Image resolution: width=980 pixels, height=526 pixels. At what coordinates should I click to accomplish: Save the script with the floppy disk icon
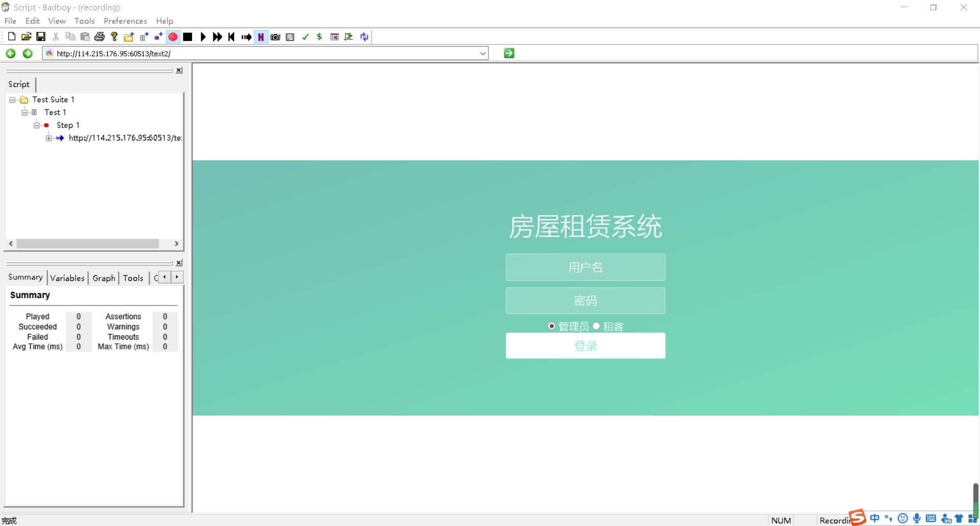pyautogui.click(x=41, y=37)
